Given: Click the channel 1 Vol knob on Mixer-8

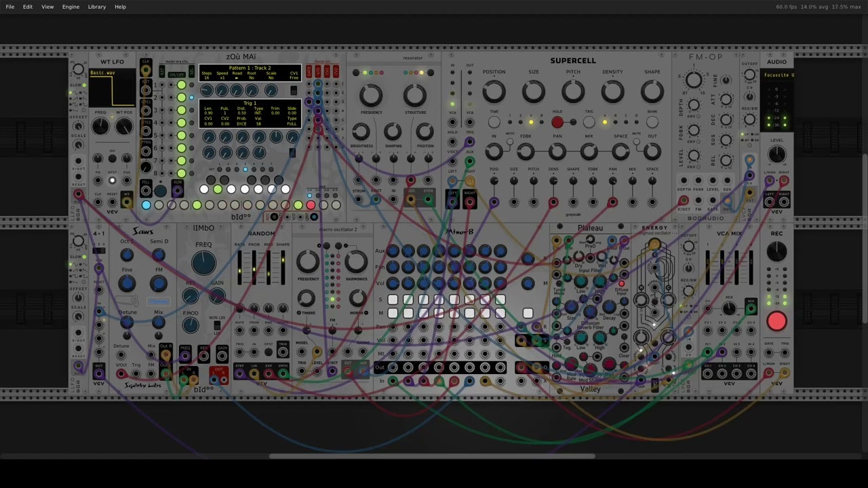Looking at the screenshot, I should 393,283.
